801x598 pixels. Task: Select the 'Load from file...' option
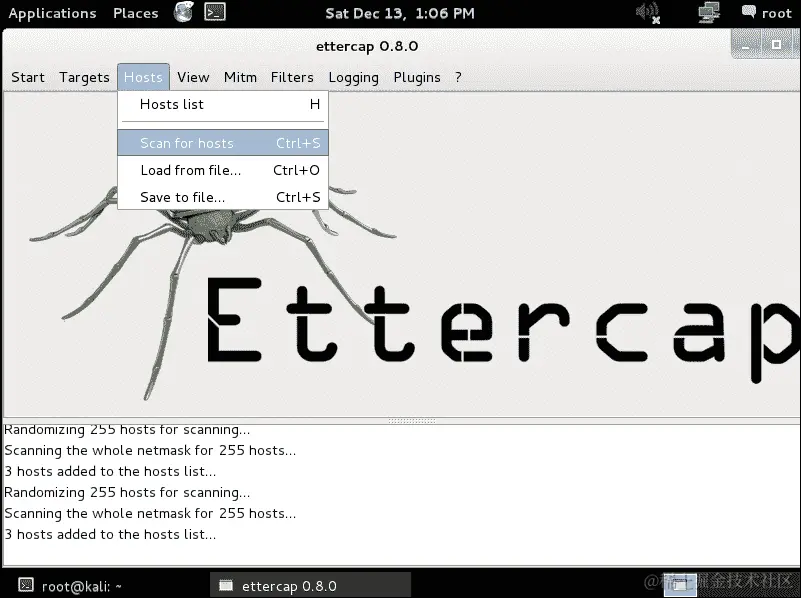click(190, 170)
